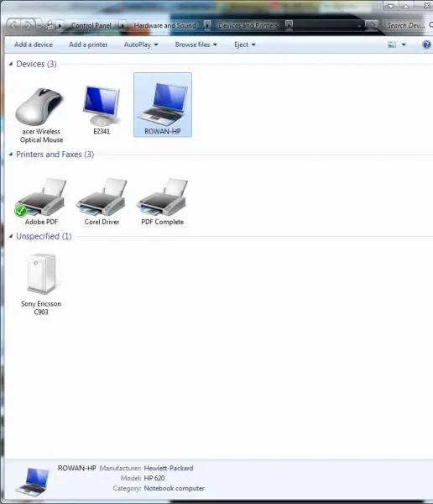Click the Hewlett-Packard manufacturer value

169,468
